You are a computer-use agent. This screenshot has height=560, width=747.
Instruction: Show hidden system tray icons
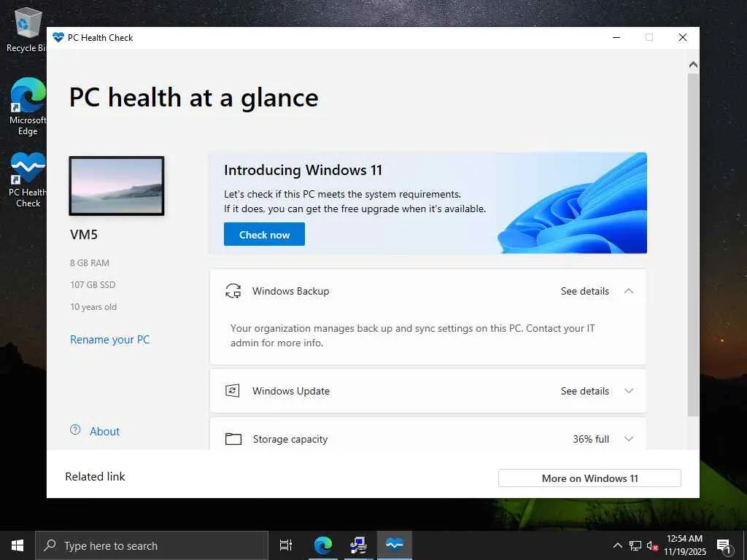(x=617, y=545)
